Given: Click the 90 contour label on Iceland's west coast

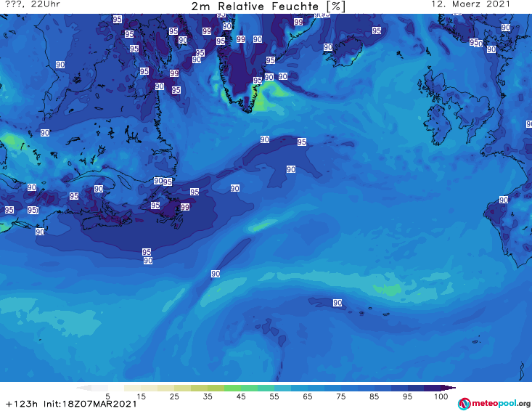Looking at the screenshot, I should (x=328, y=47).
